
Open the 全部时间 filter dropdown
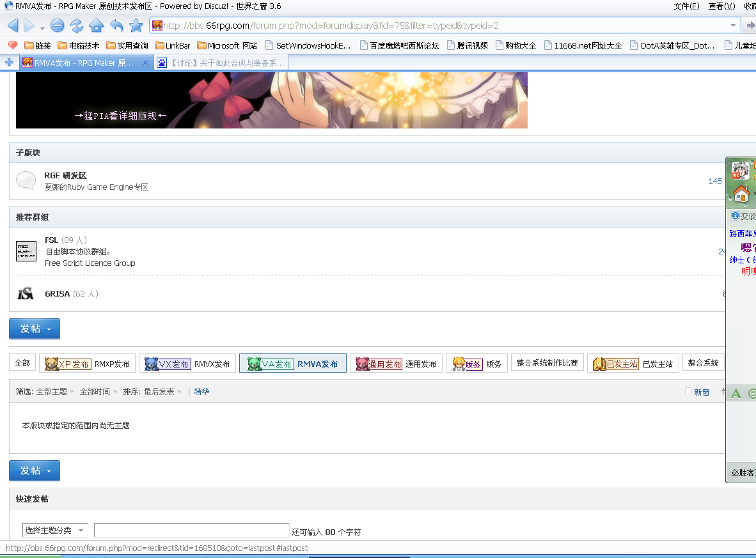98,392
